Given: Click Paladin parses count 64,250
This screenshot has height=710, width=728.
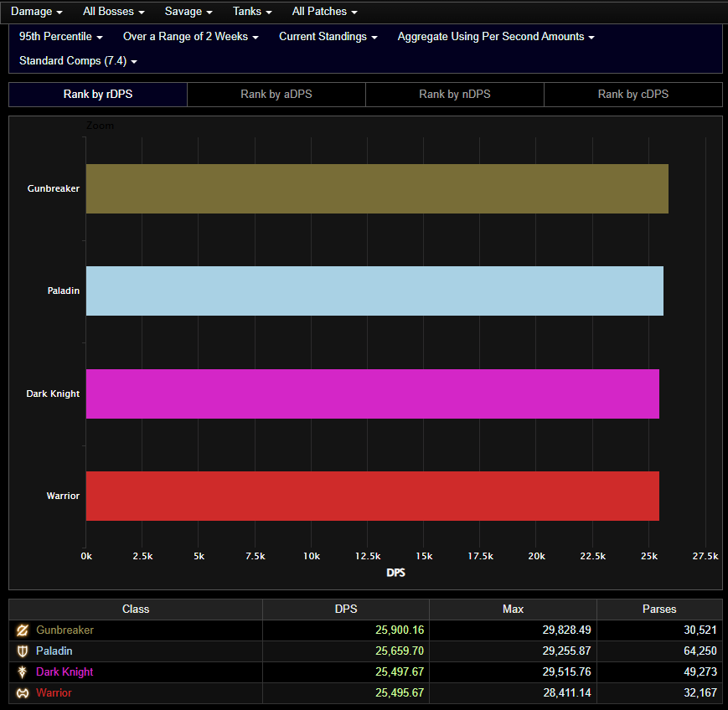Looking at the screenshot, I should pyautogui.click(x=700, y=651).
